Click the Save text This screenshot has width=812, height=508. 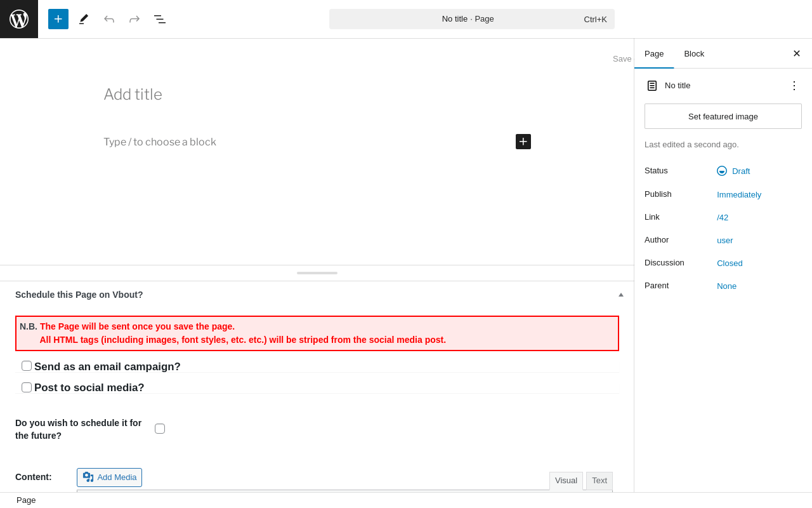point(622,58)
